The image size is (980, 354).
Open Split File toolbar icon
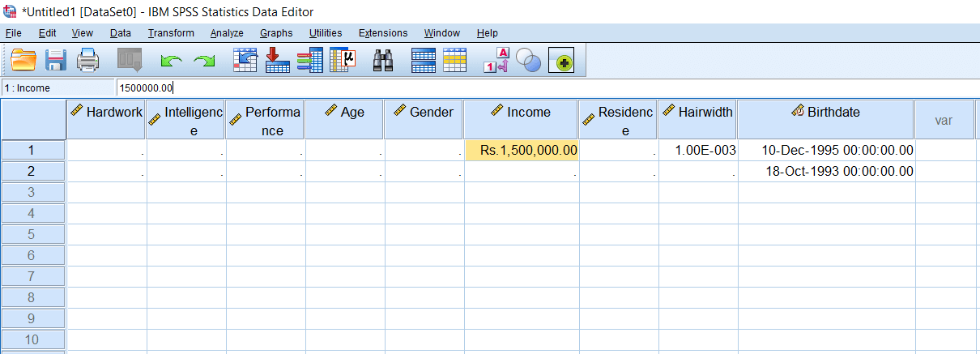click(424, 60)
